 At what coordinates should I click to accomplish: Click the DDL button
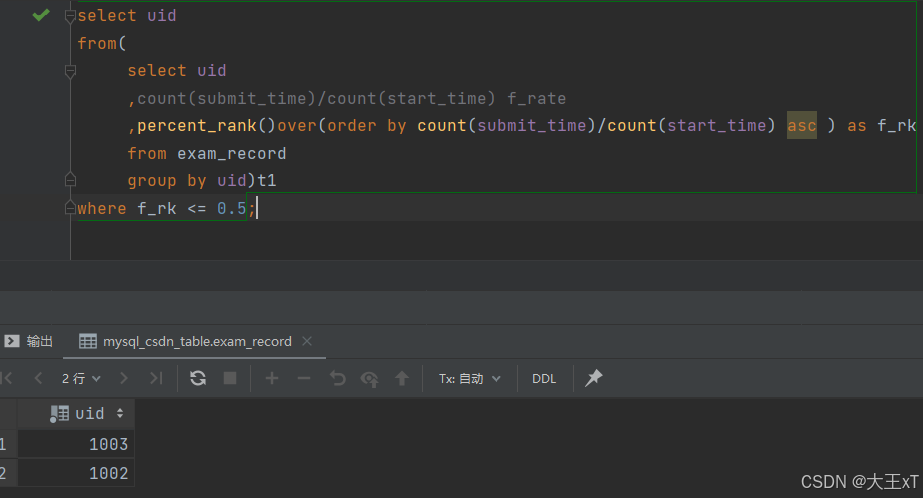point(544,379)
